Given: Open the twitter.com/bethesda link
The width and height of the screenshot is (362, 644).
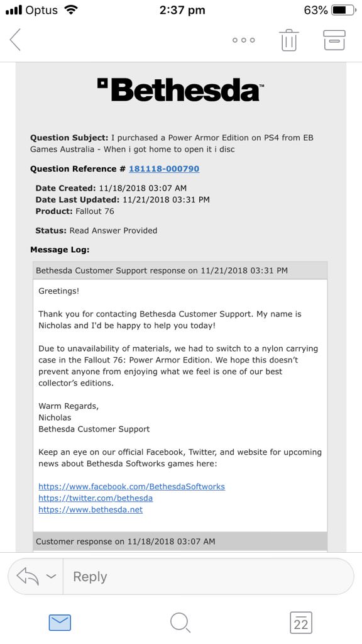Looking at the screenshot, I should pyautogui.click(x=96, y=498).
